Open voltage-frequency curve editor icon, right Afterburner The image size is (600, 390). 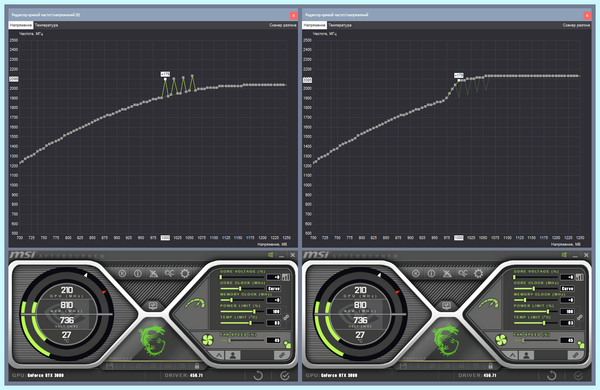tap(580, 277)
